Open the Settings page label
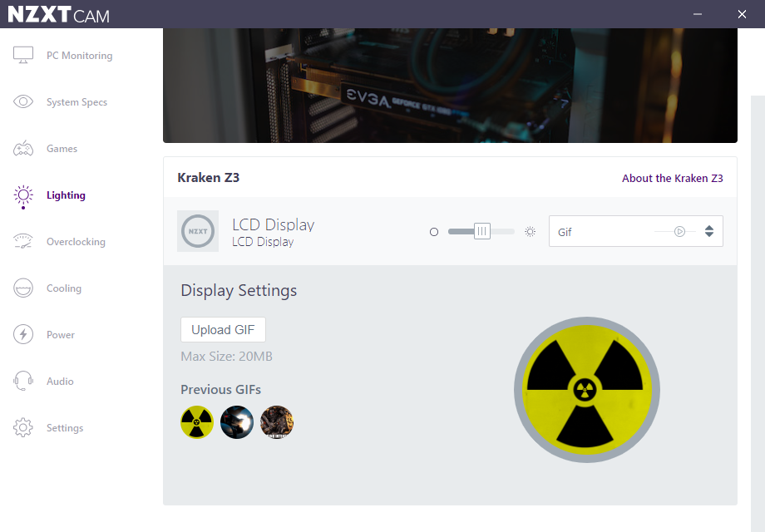Image resolution: width=765 pixels, height=532 pixels. [65, 427]
